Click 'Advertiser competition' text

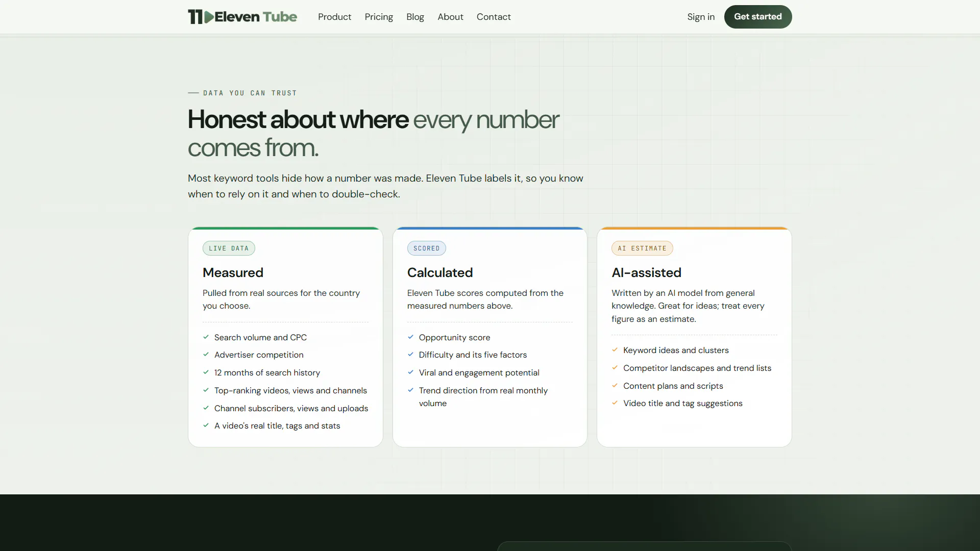click(x=259, y=355)
